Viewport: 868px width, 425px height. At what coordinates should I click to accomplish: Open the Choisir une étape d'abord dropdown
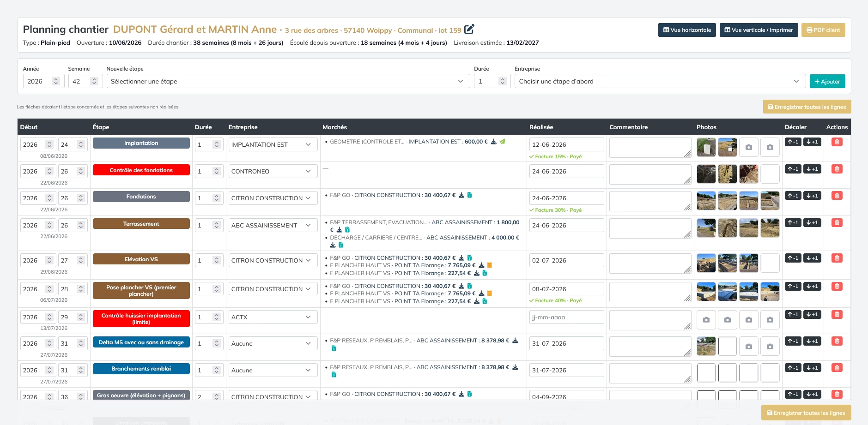660,81
